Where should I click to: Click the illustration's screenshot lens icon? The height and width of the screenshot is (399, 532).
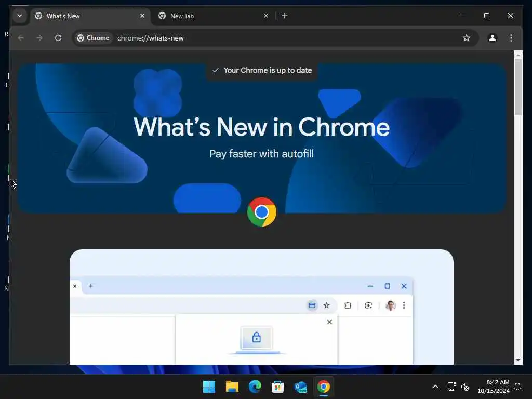click(x=368, y=305)
